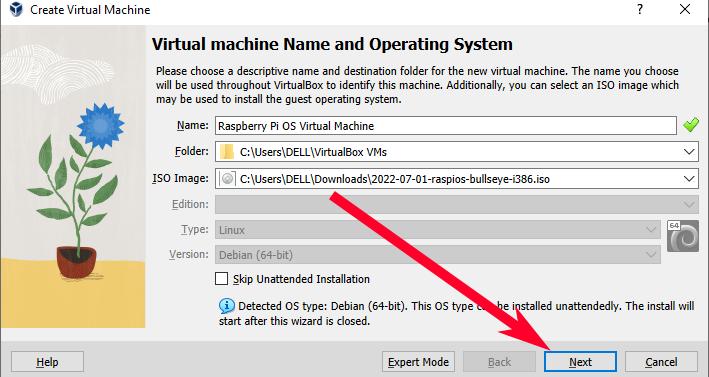Open the Version dropdown showing Debian (64-bit)
Viewport: 709px width, 377px height.
point(438,255)
